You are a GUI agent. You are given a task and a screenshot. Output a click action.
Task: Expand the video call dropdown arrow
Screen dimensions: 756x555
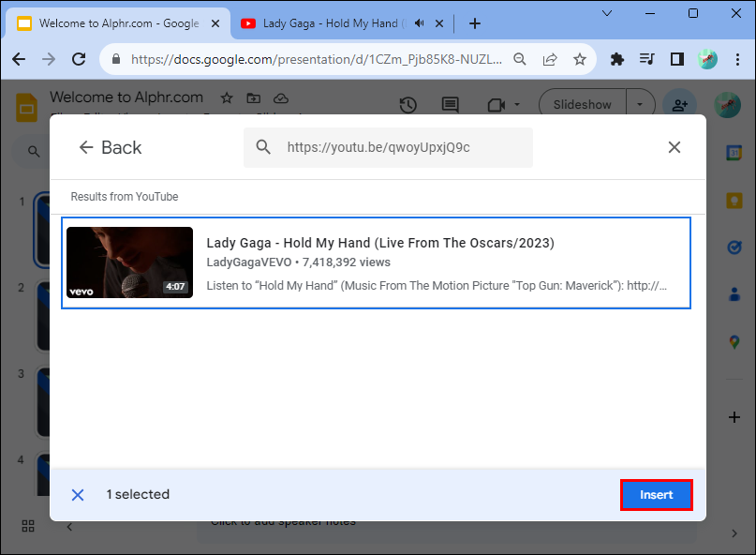click(517, 105)
